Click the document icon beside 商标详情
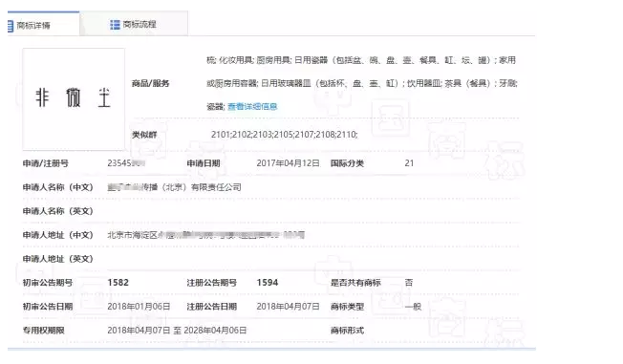The image size is (623, 364). click(11, 26)
